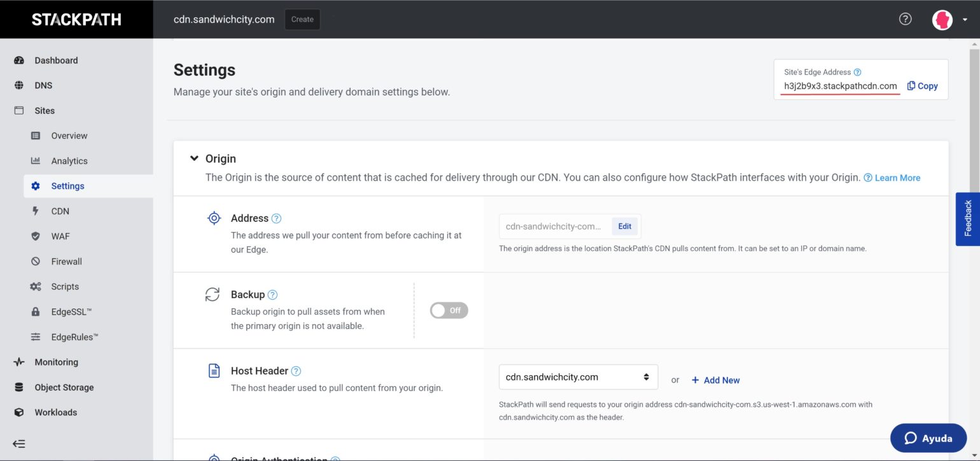
Task: Open EdgeRules in the sidebar
Action: point(76,337)
